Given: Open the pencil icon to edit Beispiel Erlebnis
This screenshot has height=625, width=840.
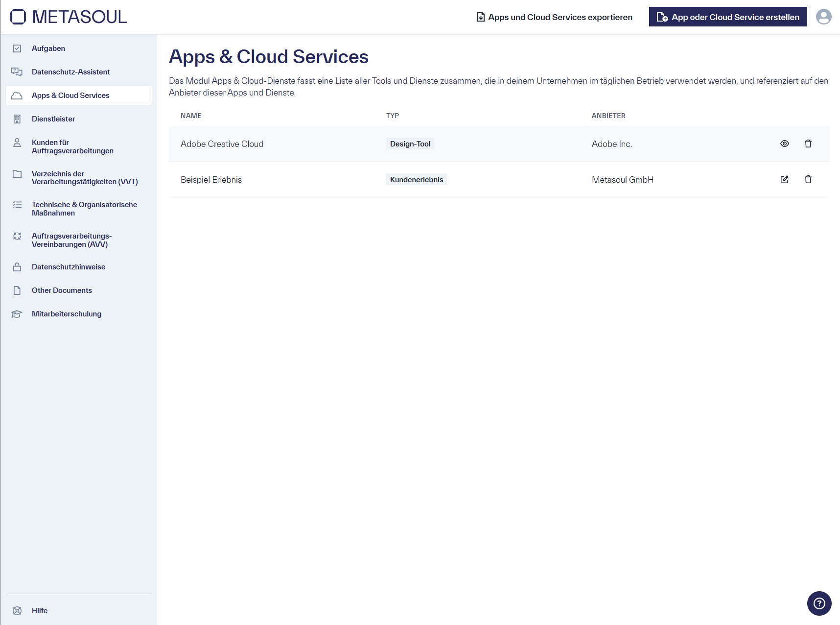Looking at the screenshot, I should 784,179.
